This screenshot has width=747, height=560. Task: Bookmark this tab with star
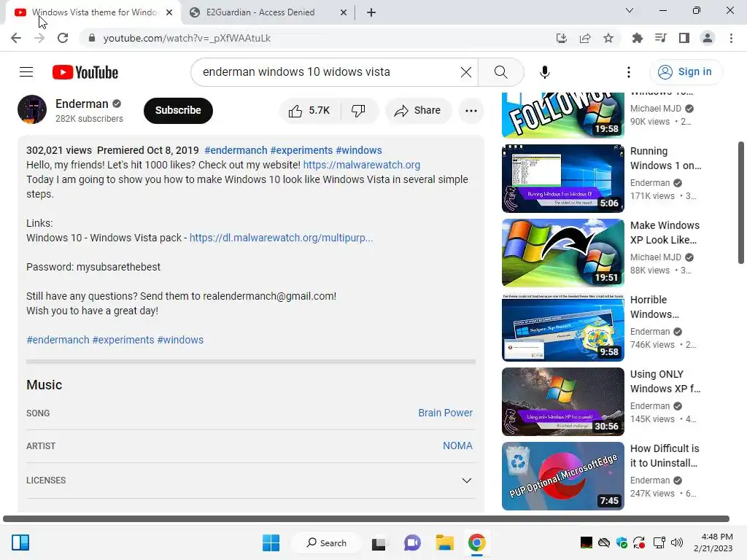click(x=608, y=38)
